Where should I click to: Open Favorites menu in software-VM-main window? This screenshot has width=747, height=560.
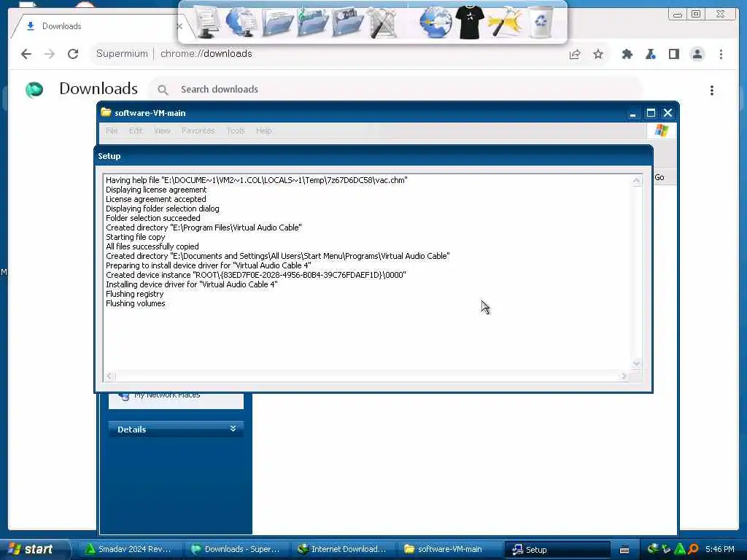tap(198, 131)
